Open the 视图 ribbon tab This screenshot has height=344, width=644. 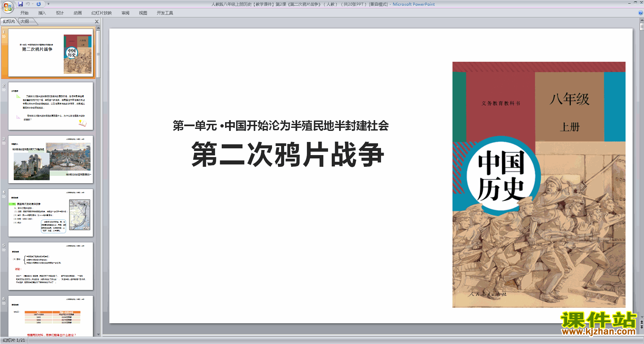[143, 13]
